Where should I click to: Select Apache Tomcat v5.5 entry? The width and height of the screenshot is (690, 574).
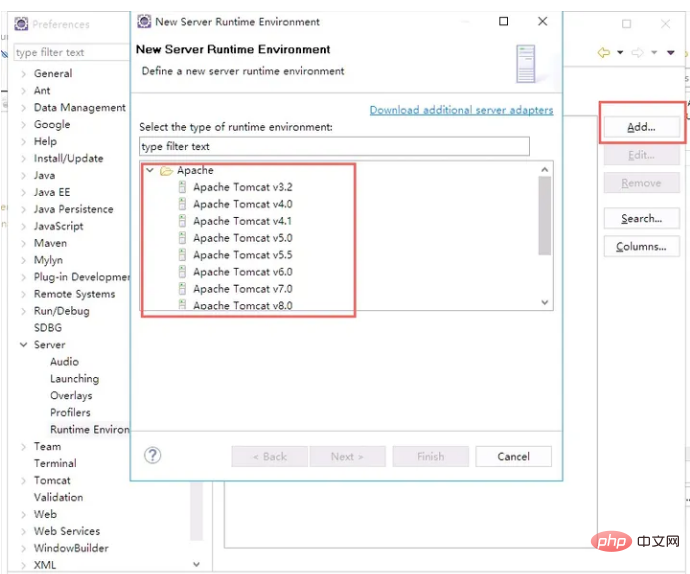(x=242, y=255)
